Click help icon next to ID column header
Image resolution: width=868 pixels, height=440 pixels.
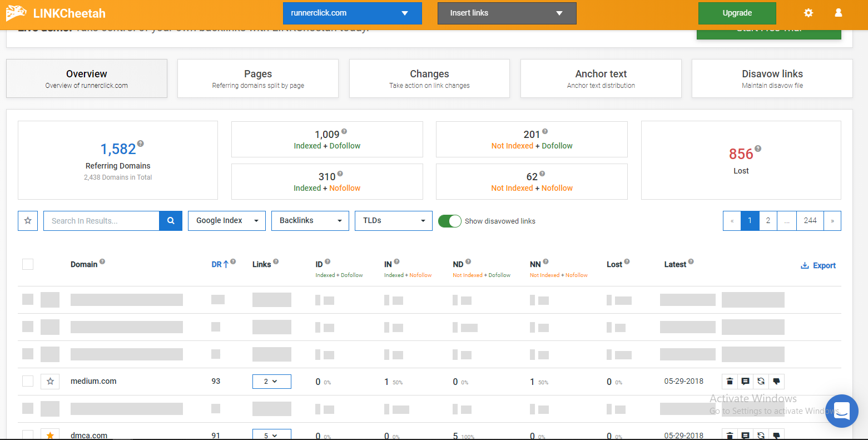click(x=328, y=261)
